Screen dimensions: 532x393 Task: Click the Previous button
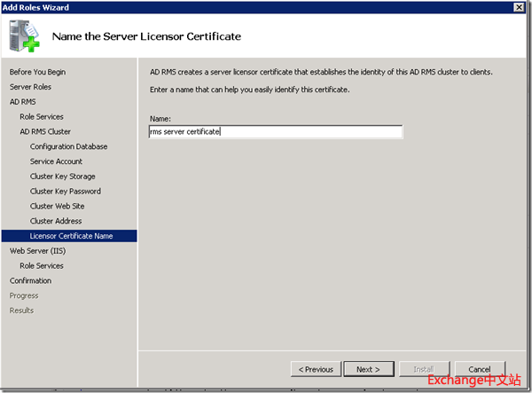click(x=316, y=369)
